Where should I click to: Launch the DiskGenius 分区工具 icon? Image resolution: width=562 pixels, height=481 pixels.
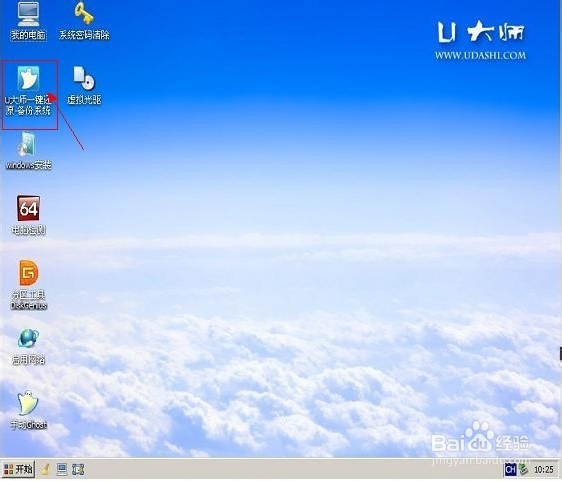tap(29, 285)
